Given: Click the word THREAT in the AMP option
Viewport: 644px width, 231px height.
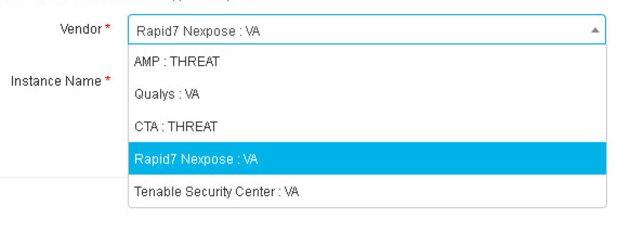Looking at the screenshot, I should tap(195, 62).
